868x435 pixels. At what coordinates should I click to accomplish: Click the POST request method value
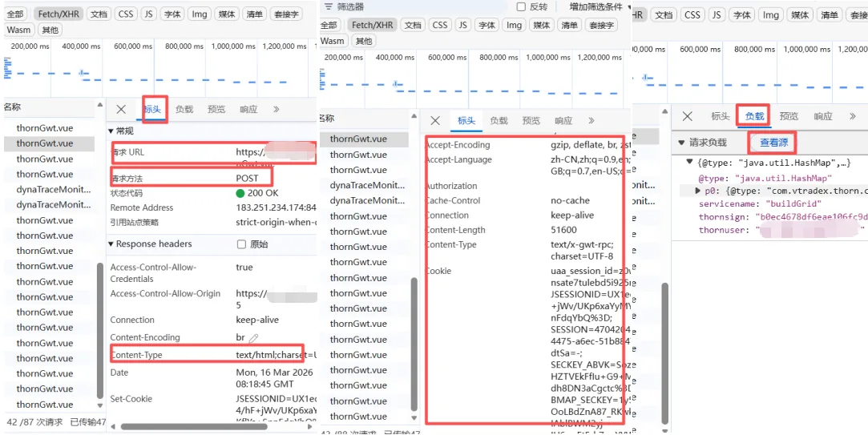247,178
